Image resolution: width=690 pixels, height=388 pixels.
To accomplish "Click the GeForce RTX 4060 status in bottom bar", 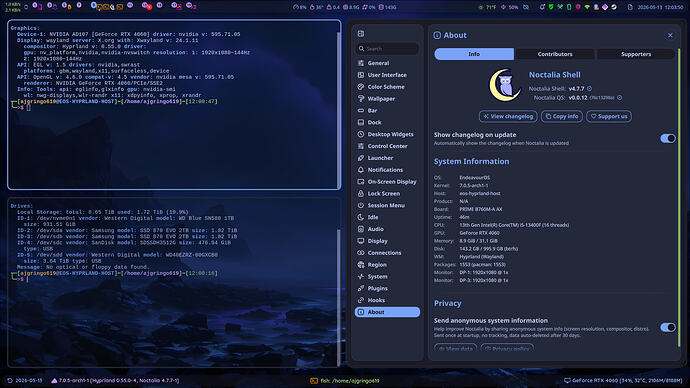I will tap(623, 381).
